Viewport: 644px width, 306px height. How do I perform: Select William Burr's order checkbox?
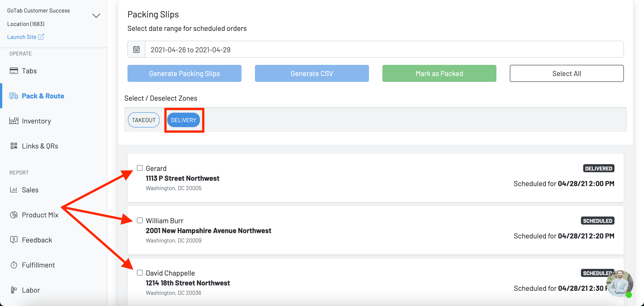(x=140, y=220)
